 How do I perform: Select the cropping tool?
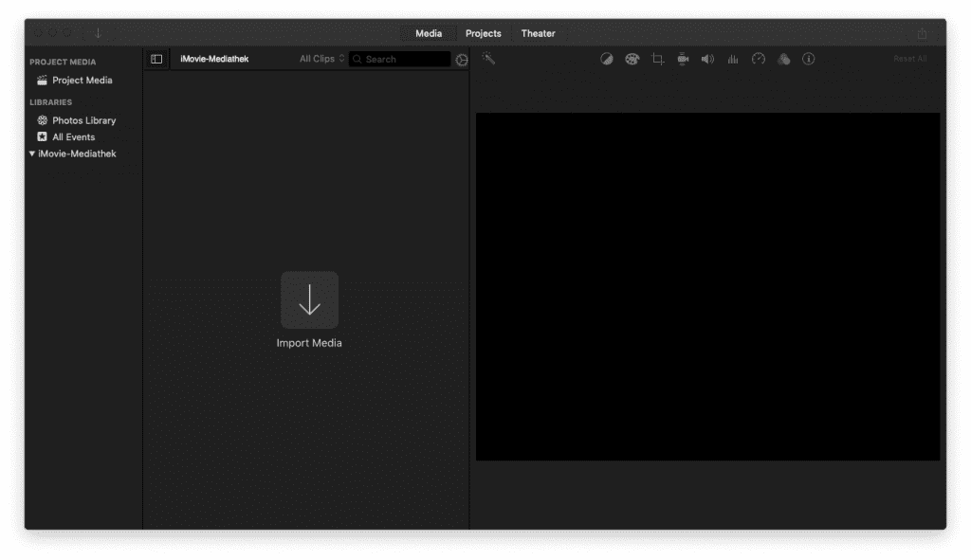click(x=658, y=59)
